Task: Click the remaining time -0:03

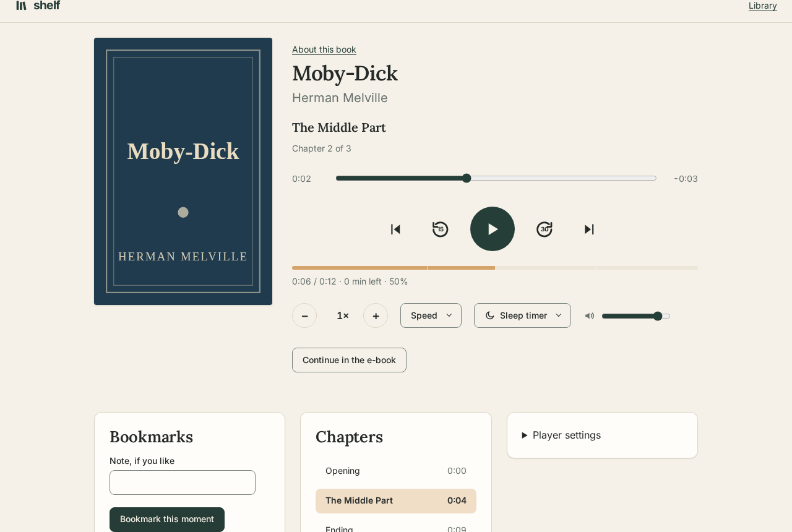Action: click(x=686, y=179)
